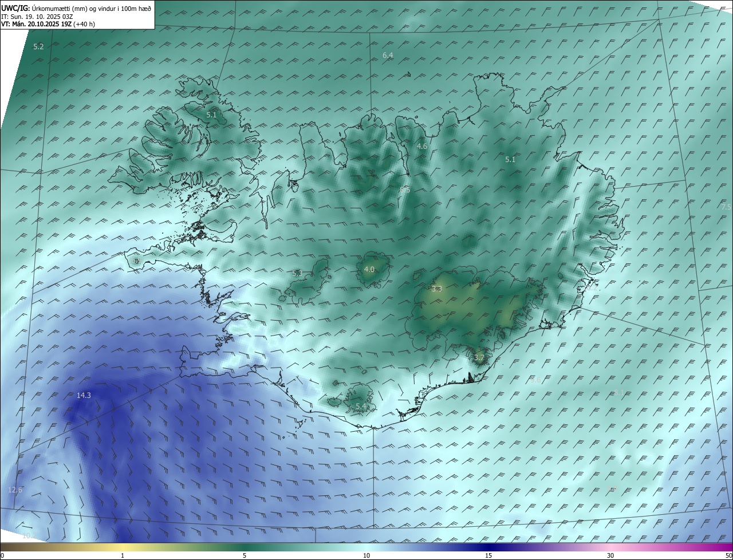The width and height of the screenshot is (733, 560).
Task: Click the 3.3 value on Vatnajökull glacier
Action: (437, 289)
